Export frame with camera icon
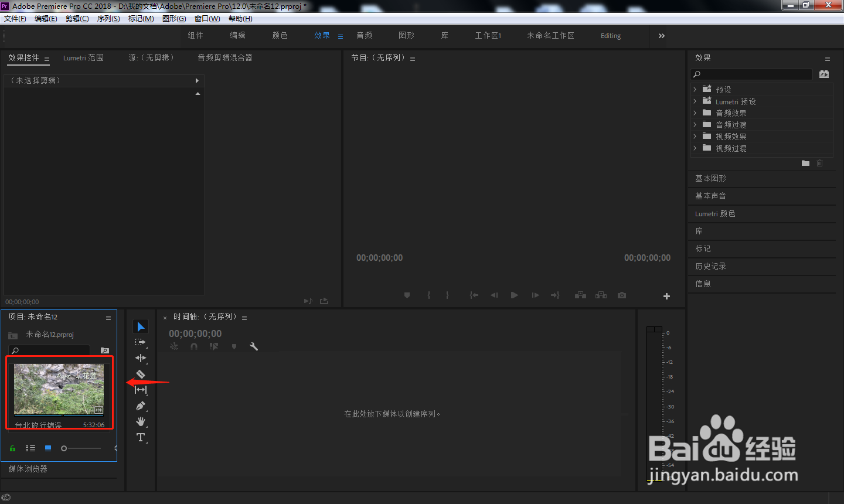 622,295
